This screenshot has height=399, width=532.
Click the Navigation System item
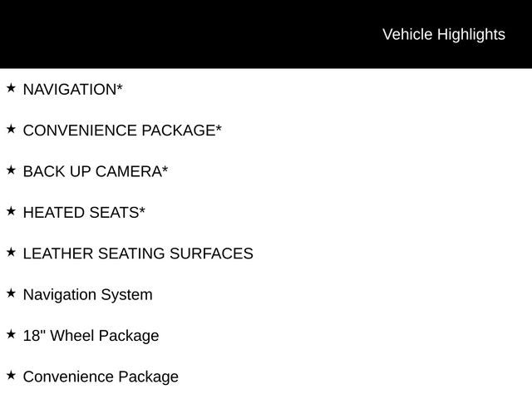[x=88, y=295]
